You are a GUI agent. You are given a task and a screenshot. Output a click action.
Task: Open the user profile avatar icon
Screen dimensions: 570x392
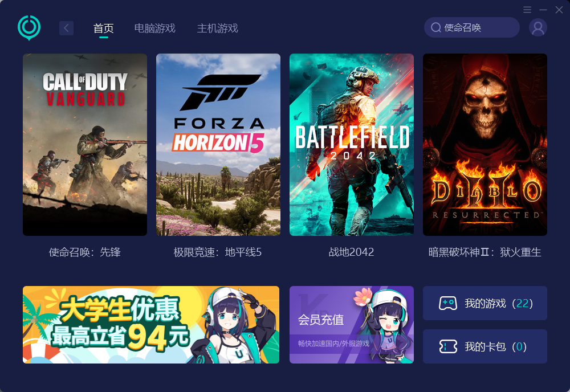[x=538, y=27]
